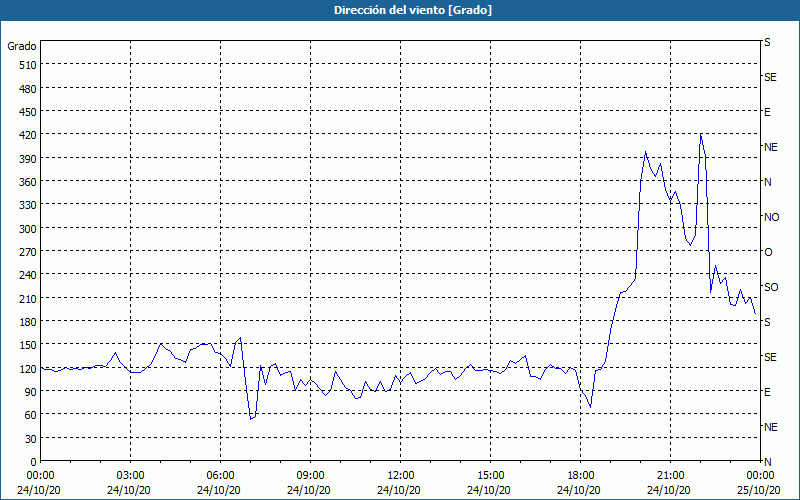Choose the 210 degree axis label

28,298
